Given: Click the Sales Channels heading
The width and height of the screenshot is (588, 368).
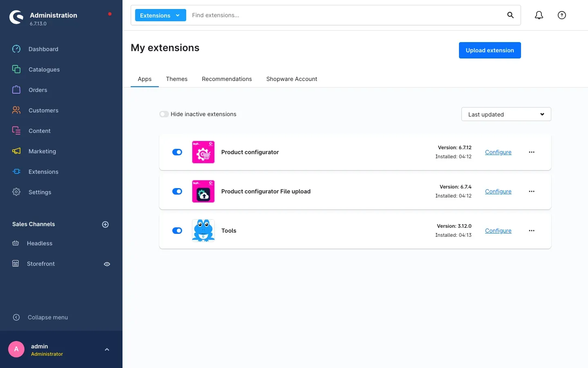Looking at the screenshot, I should coord(33,224).
